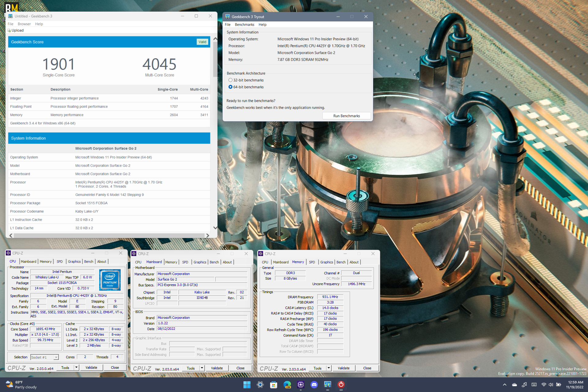Show hidden system tray icons
The image size is (588, 392).
point(505,385)
